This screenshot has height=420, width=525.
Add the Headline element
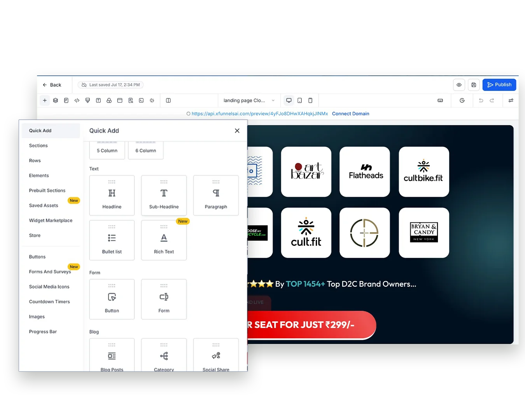point(112,195)
